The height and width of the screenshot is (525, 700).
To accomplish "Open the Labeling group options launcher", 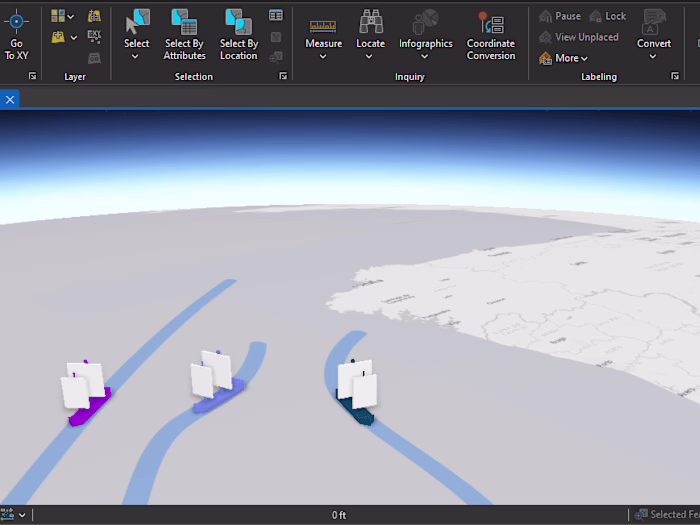I will pyautogui.click(x=675, y=76).
